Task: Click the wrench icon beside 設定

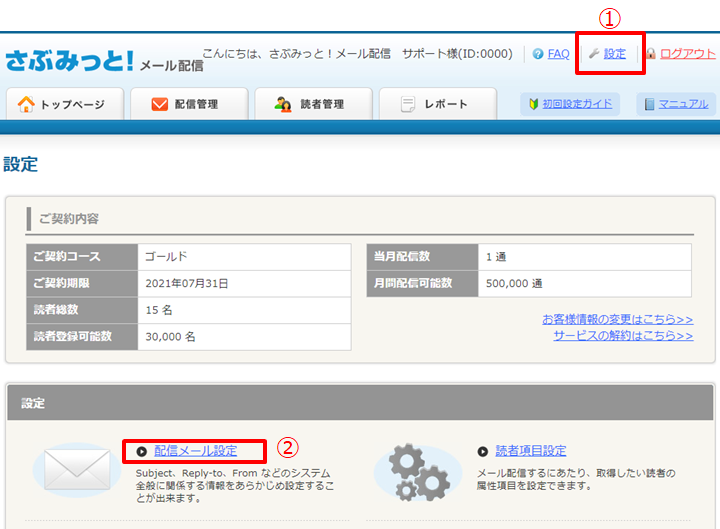Action: pyautogui.click(x=594, y=54)
